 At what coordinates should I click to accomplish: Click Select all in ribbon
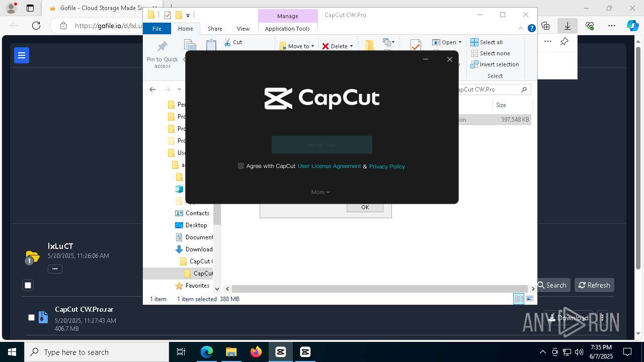[487, 42]
